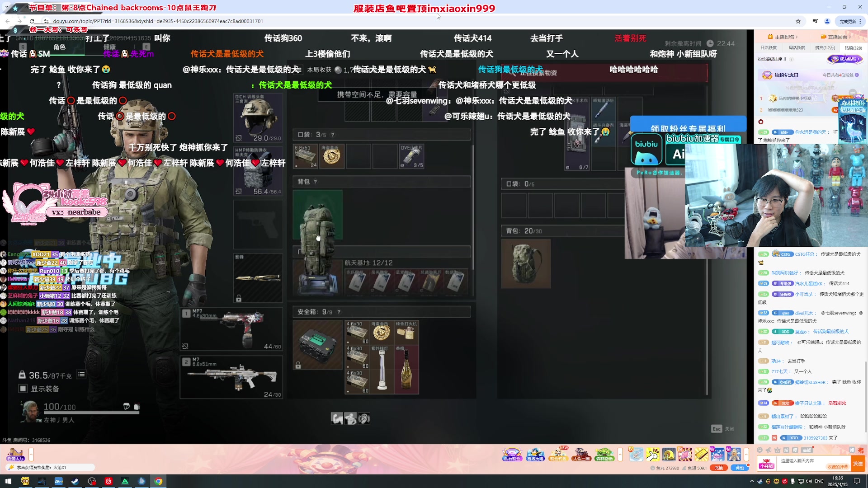The height and width of the screenshot is (488, 868).
Task: Send the dark helmet gift
Action: point(669,455)
